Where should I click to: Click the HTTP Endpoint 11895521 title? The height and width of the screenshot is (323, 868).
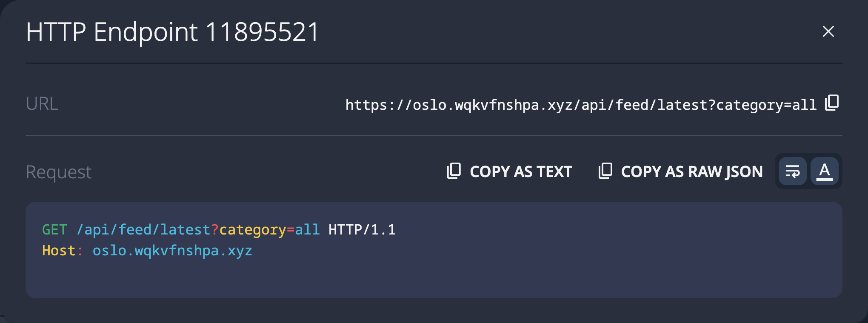click(172, 32)
